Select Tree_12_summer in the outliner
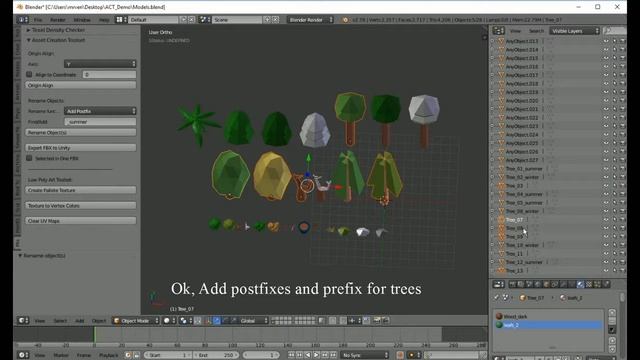The height and width of the screenshot is (360, 640). tap(524, 262)
